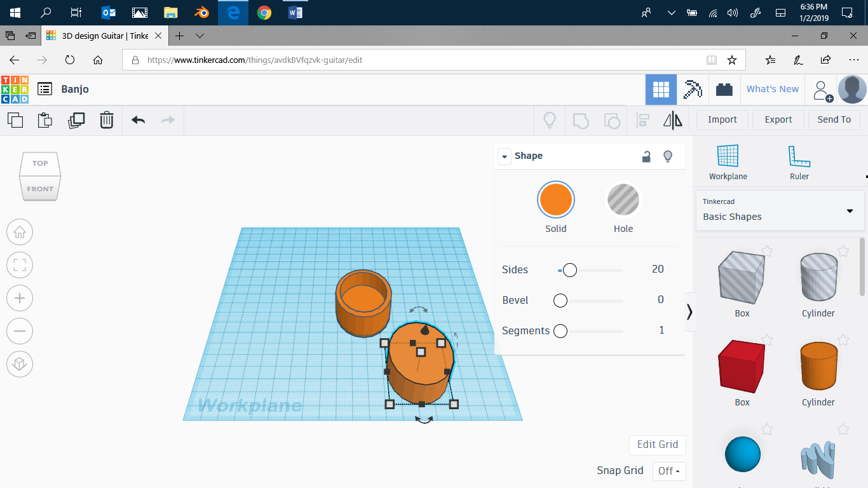Select the Ruler tool
The height and width of the screenshot is (488, 868).
tap(799, 163)
